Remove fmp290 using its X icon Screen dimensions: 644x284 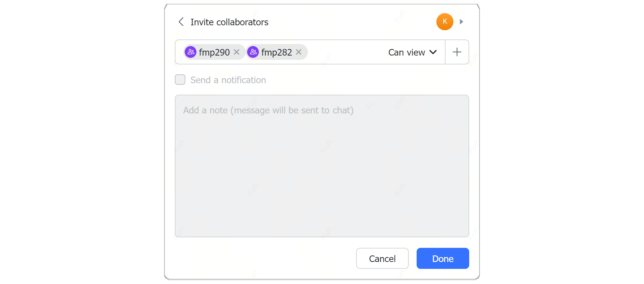[x=236, y=52]
